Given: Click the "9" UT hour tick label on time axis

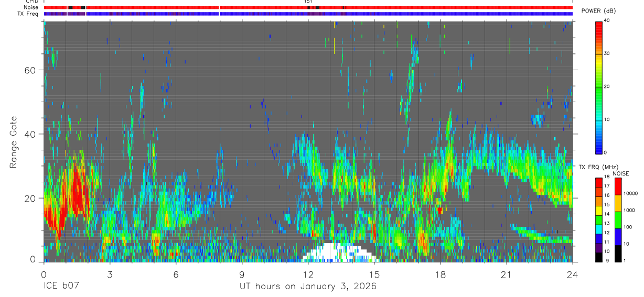Looking at the screenshot, I should (242, 274).
